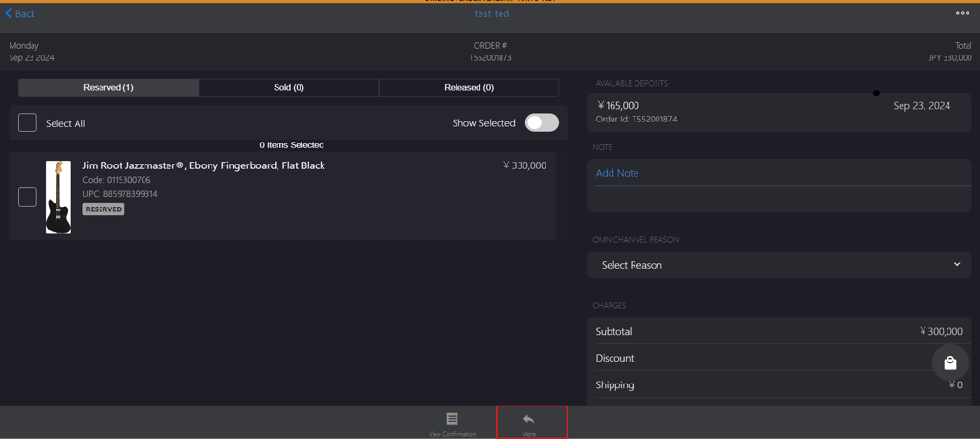Open View Confirmation document icon
This screenshot has width=980, height=439.
pos(452,418)
